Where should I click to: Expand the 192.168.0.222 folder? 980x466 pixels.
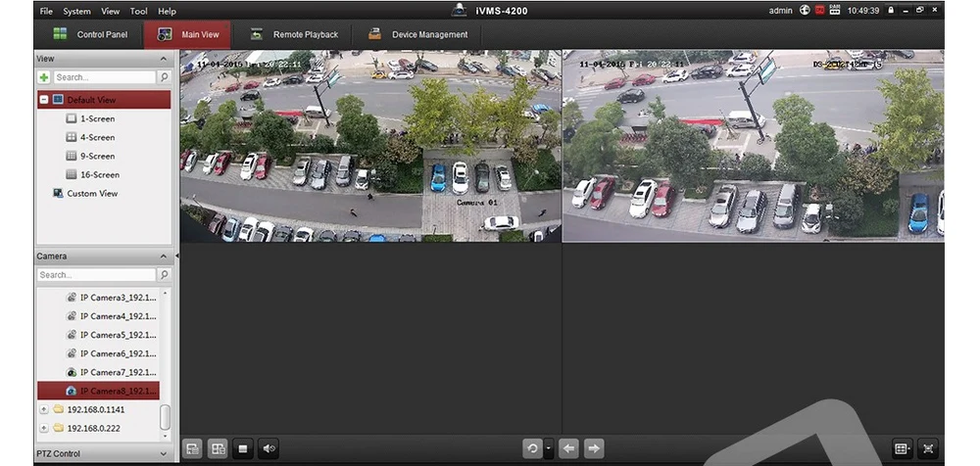point(44,429)
